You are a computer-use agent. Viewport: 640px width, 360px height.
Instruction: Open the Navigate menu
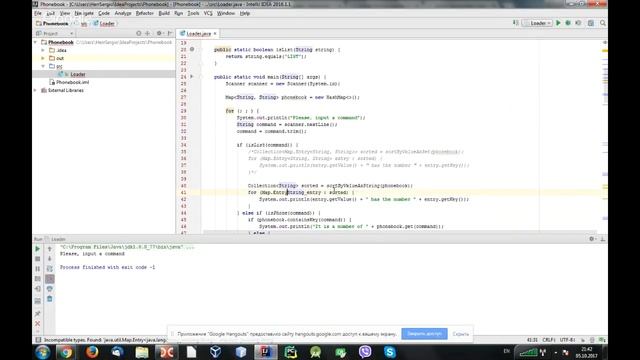point(84,13)
